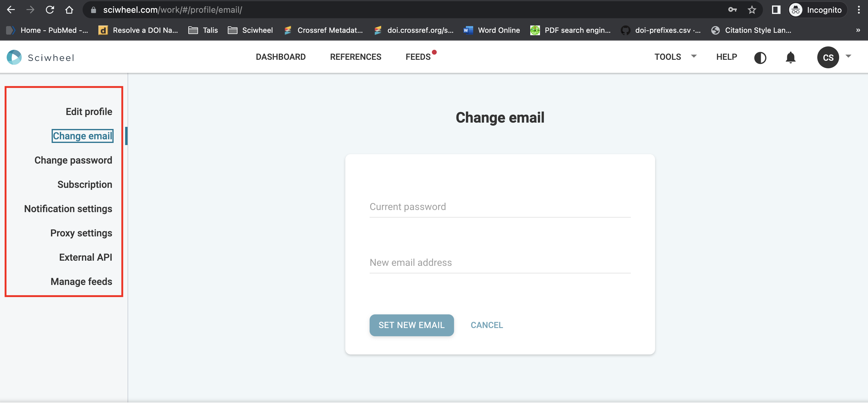The height and width of the screenshot is (403, 868).
Task: Reload the page
Action: 50,10
